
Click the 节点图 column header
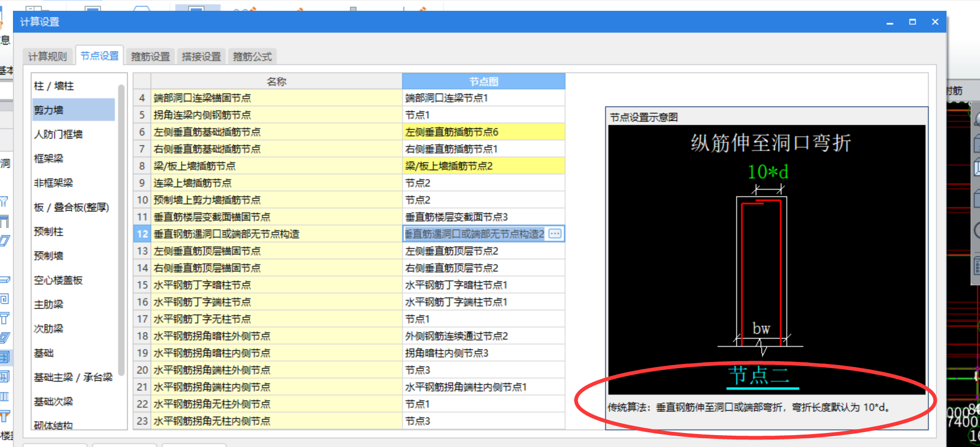click(x=483, y=82)
